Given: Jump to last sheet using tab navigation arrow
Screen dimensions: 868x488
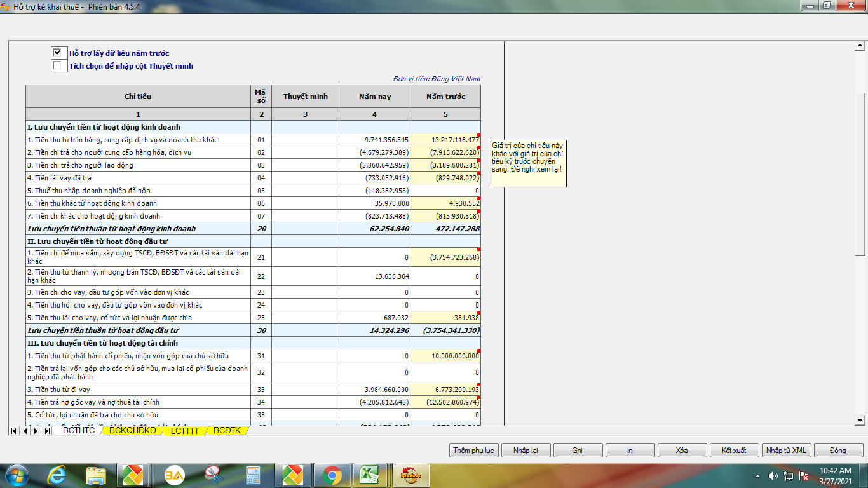Looking at the screenshot, I should (46, 431).
